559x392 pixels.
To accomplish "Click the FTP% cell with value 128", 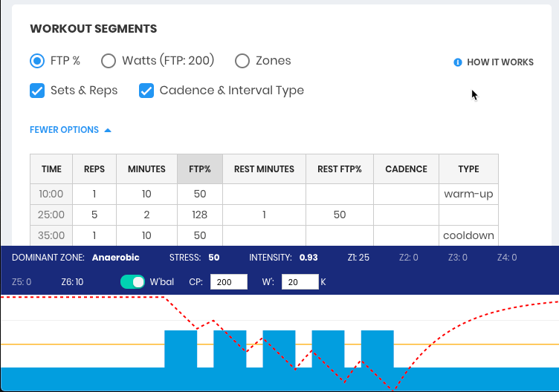I will [200, 215].
